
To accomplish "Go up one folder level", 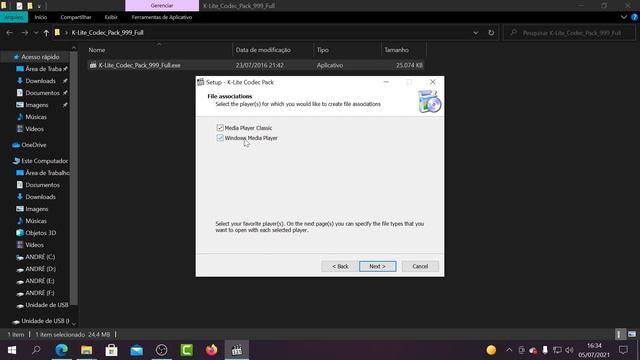I will tap(46, 33).
